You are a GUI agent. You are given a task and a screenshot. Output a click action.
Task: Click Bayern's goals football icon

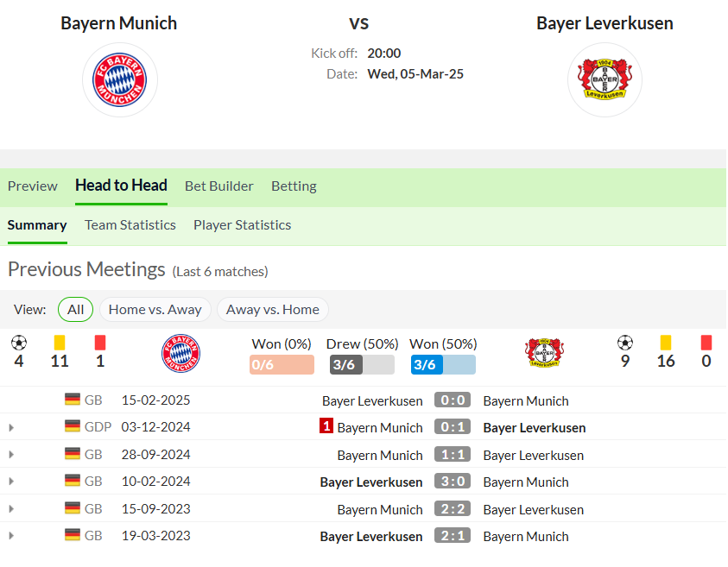click(19, 343)
